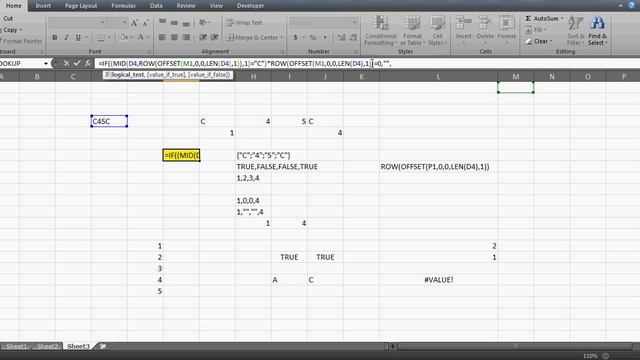Screen dimensions: 640x360
Task: Toggle Bold formatting
Action: tap(55, 38)
